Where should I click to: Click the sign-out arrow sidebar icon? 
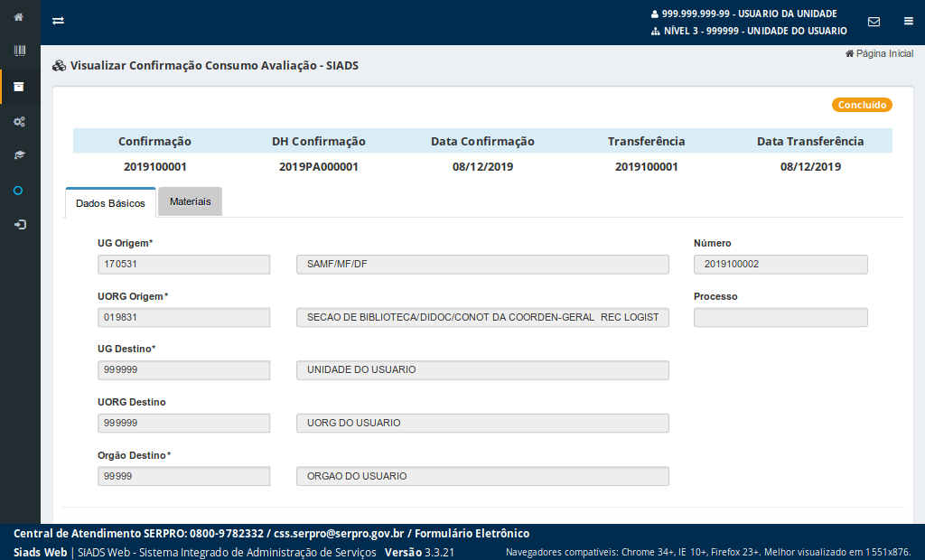[x=20, y=225]
